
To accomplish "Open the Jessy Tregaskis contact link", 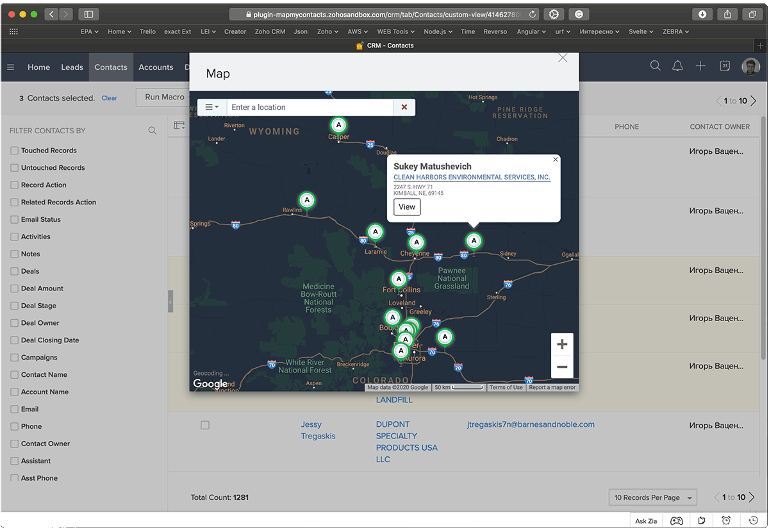I will pyautogui.click(x=318, y=430).
